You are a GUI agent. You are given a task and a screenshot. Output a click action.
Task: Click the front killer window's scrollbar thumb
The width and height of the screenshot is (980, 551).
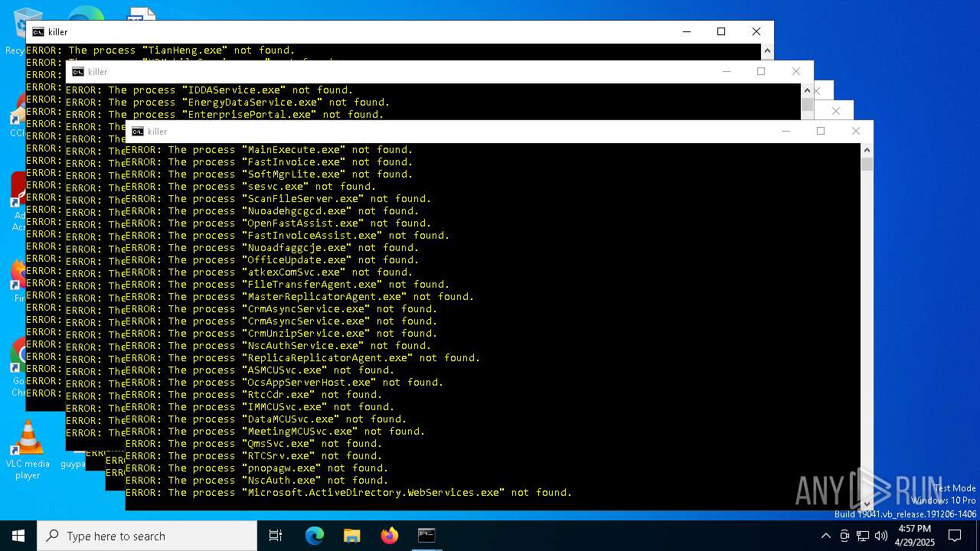867,165
